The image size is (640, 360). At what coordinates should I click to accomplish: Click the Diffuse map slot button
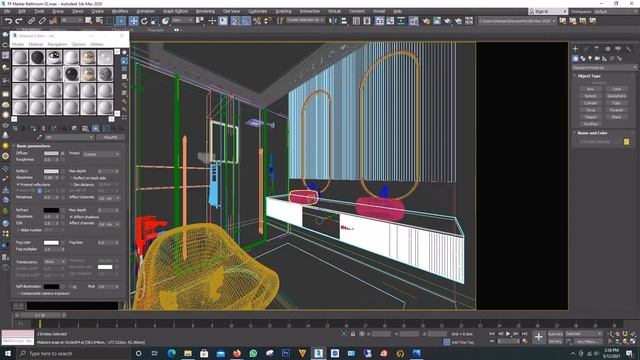62,153
